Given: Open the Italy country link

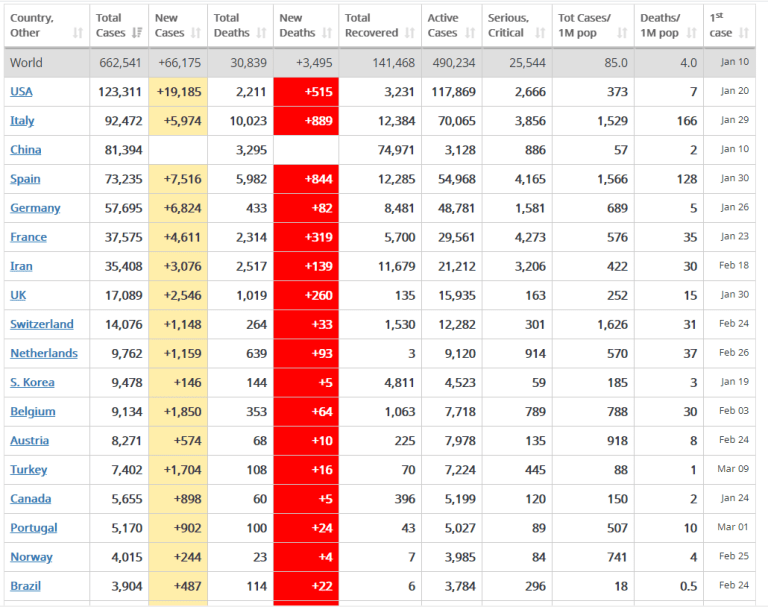Looking at the screenshot, I should (x=22, y=121).
